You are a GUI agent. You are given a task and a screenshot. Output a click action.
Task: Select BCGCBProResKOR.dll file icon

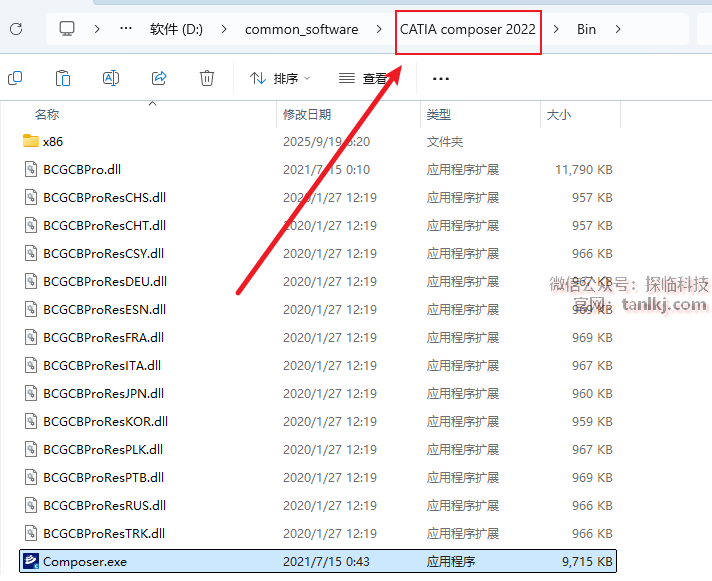30,421
